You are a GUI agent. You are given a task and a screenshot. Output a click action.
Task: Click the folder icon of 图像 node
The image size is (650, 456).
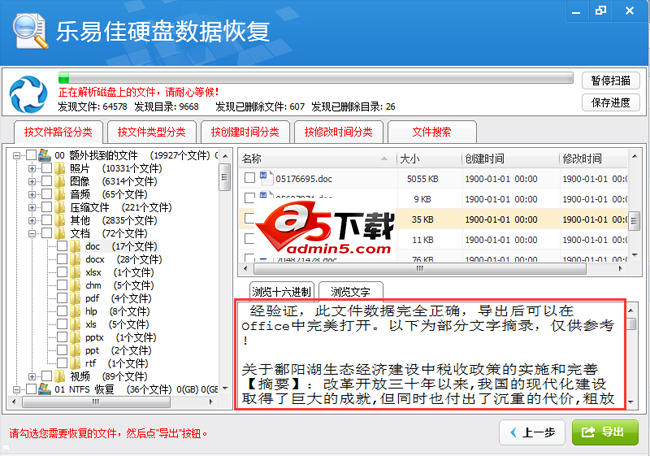pos(60,181)
